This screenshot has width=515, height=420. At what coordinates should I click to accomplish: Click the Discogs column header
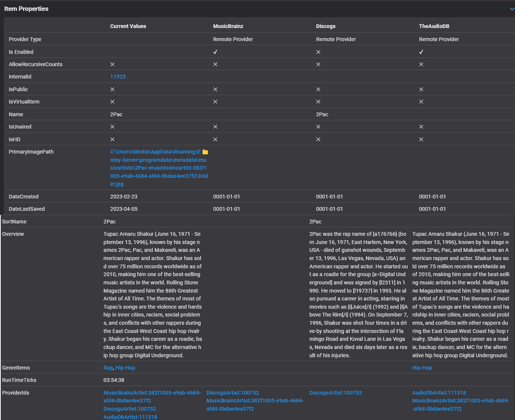[x=326, y=26]
